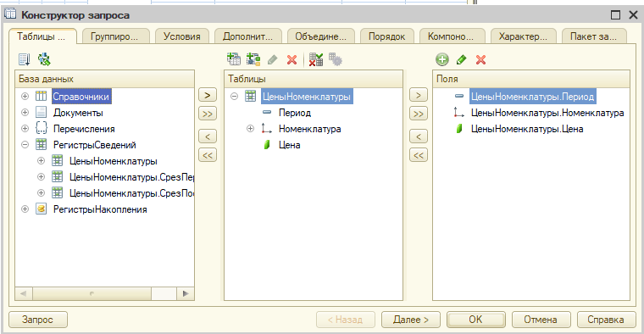The height and width of the screenshot is (334, 644).
Task: Expand the Справочники node
Action: pyautogui.click(x=25, y=97)
